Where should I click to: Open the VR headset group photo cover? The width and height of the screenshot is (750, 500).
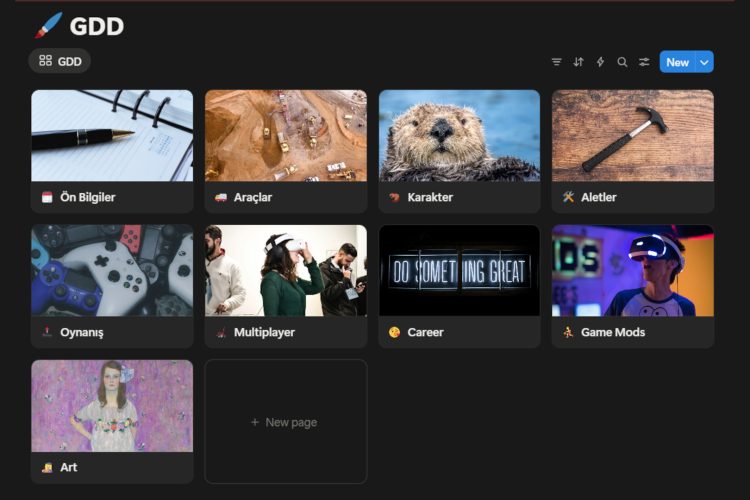click(x=286, y=271)
